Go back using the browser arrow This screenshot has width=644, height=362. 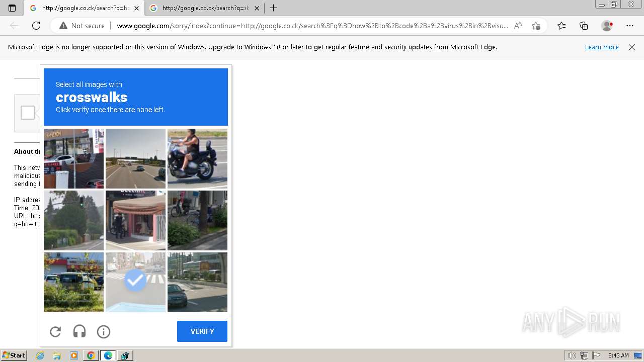click(14, 26)
